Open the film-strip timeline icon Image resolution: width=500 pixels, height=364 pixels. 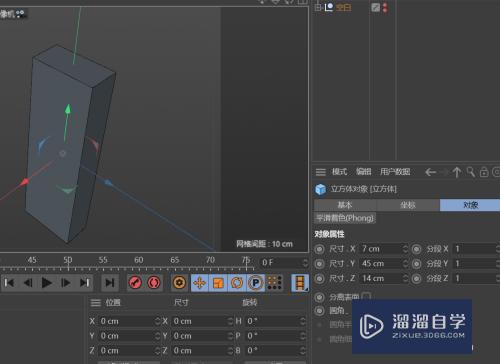coord(300,283)
